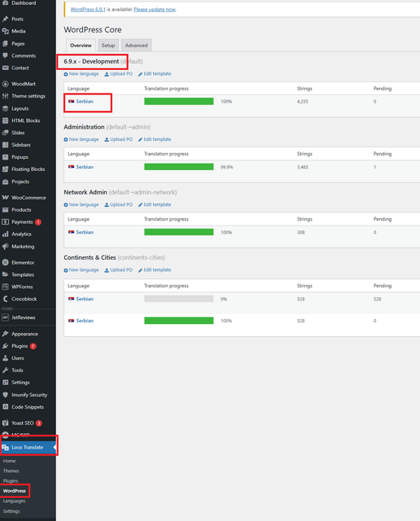Click the 4,255 strings value
420x521 pixels.
(302, 102)
